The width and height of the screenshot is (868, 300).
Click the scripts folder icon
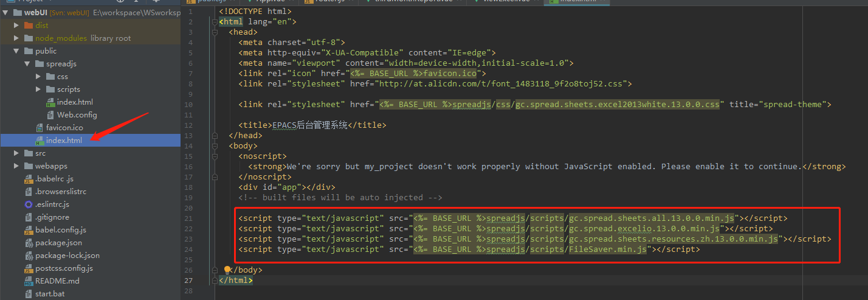[50, 89]
